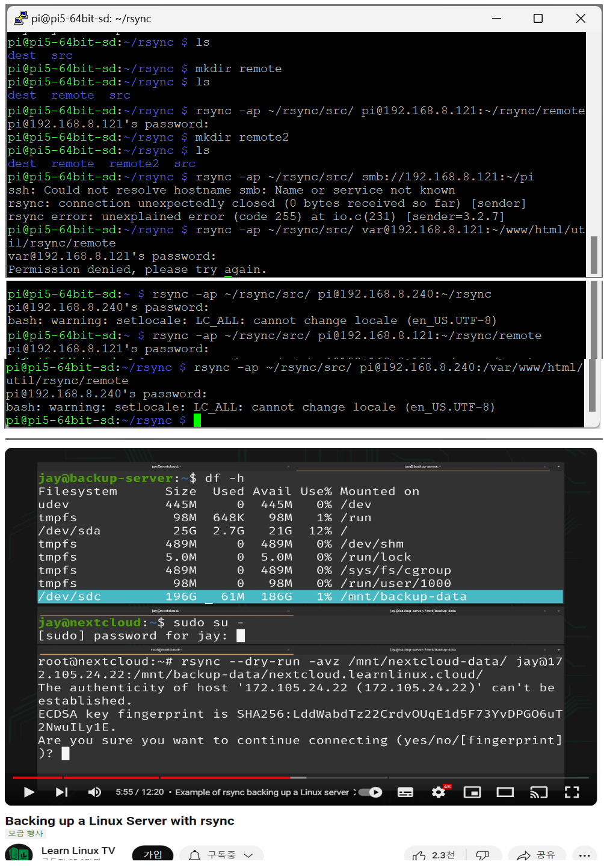Skip to the next video
Image resolution: width=604 pixels, height=868 pixels.
(x=61, y=792)
